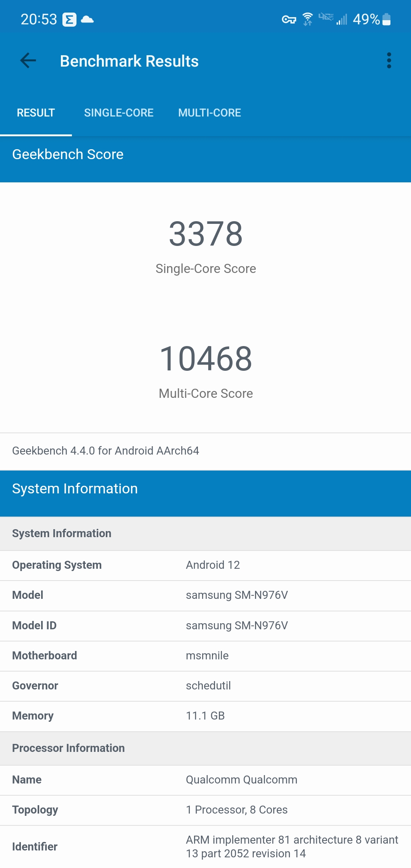Tap the VPN key status icon
Image resolution: width=411 pixels, height=868 pixels.
click(289, 19)
